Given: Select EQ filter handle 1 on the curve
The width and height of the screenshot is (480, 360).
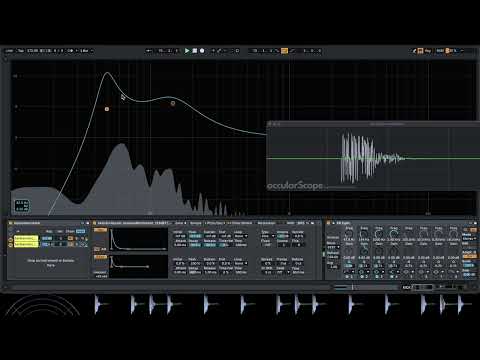Looking at the screenshot, I should pyautogui.click(x=107, y=109).
